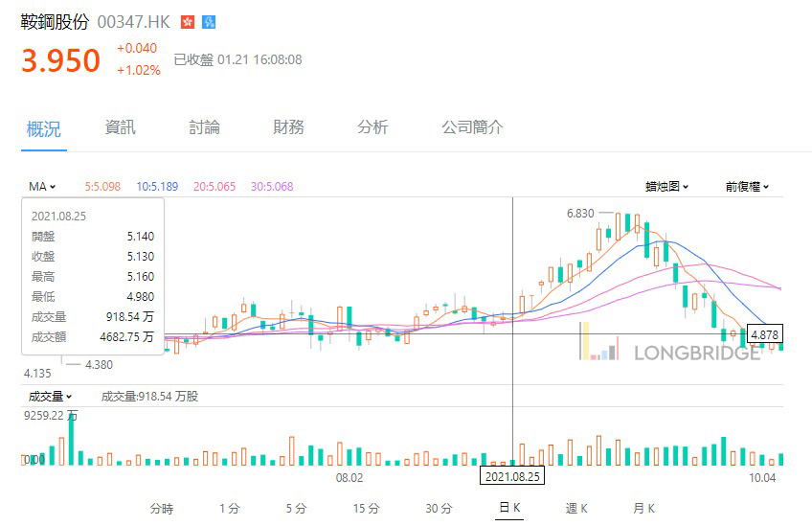812x526 pixels.
Task: Select the 分時 chart interval
Action: tap(162, 508)
